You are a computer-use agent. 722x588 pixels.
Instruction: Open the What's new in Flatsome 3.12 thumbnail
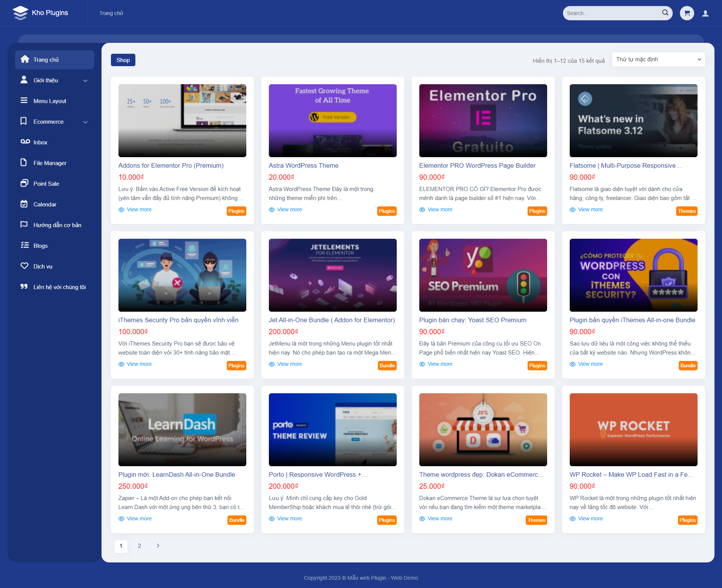[x=633, y=121]
